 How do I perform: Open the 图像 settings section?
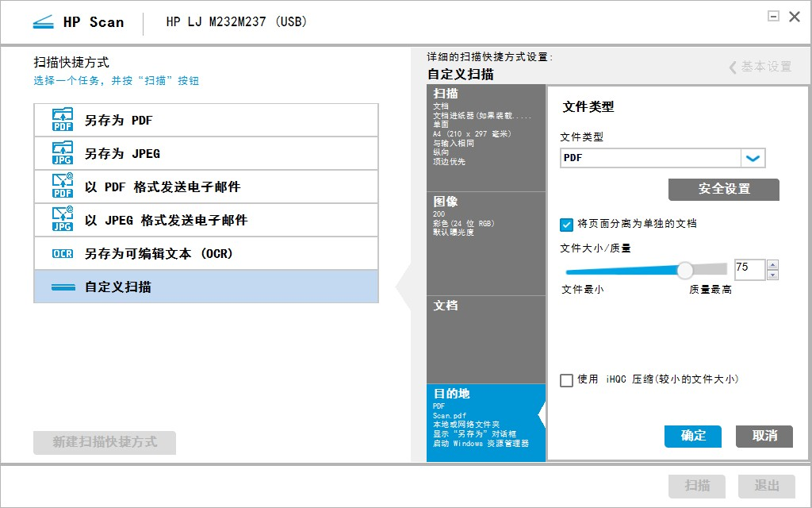tap(486, 244)
